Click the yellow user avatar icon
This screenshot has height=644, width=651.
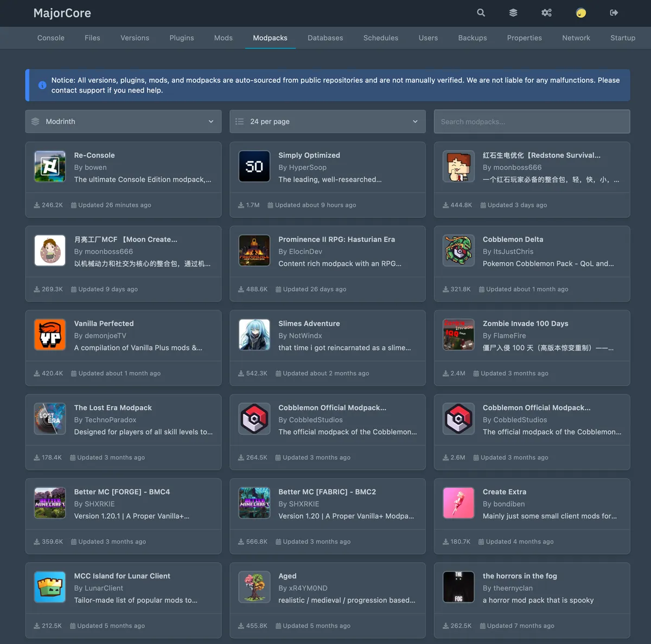coord(581,12)
